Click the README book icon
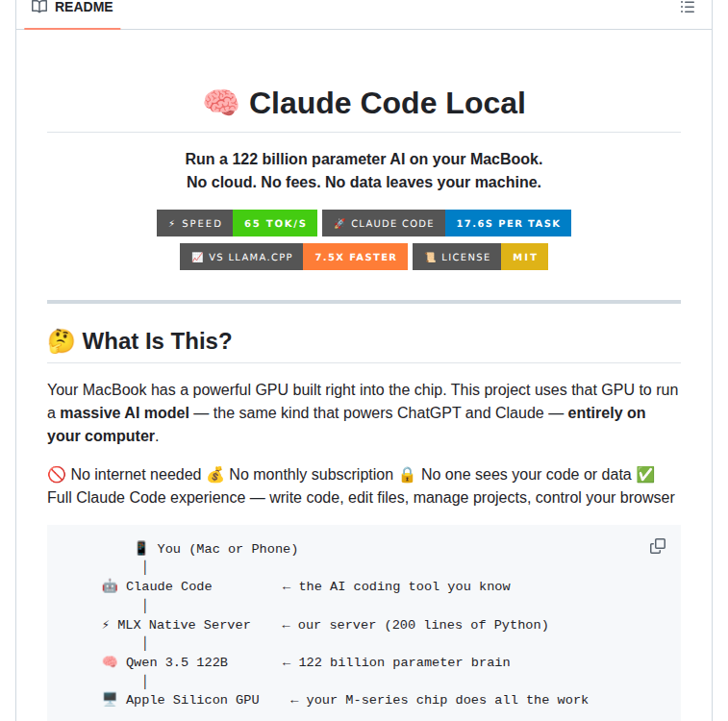The height and width of the screenshot is (721, 728). click(39, 7)
